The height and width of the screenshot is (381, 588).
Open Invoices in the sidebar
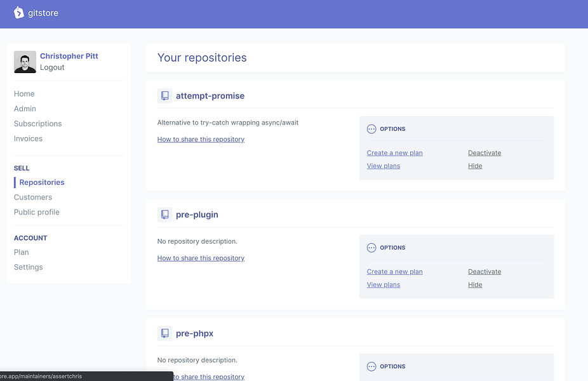coord(28,139)
